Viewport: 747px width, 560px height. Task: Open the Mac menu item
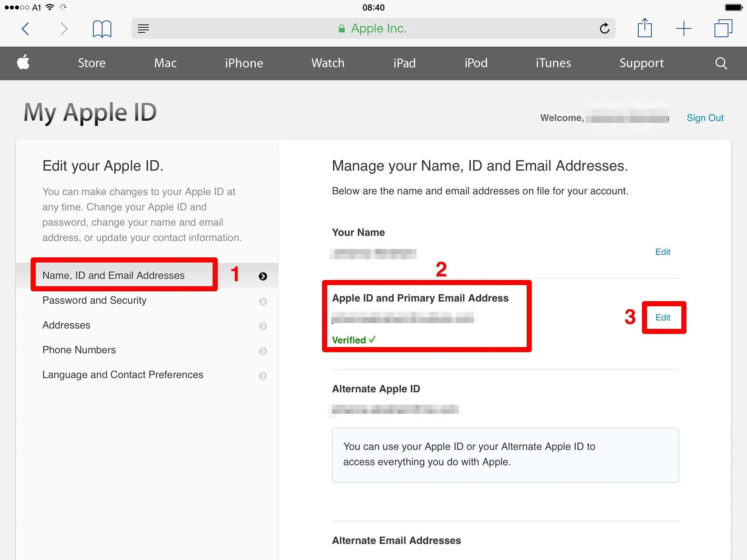click(165, 63)
